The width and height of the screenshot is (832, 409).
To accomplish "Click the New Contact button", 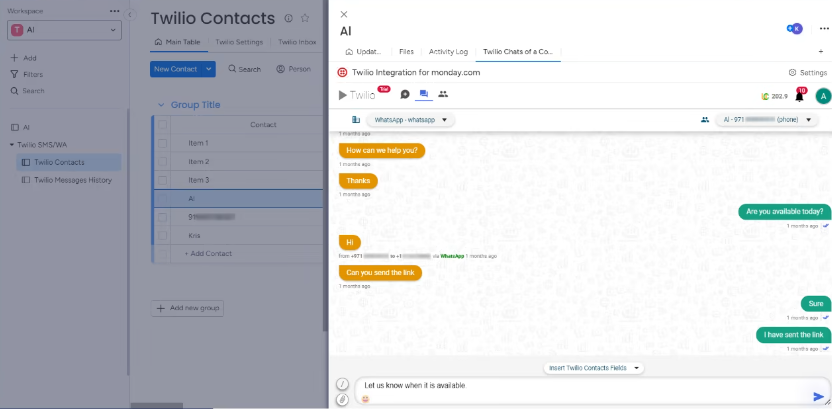I will (x=176, y=69).
